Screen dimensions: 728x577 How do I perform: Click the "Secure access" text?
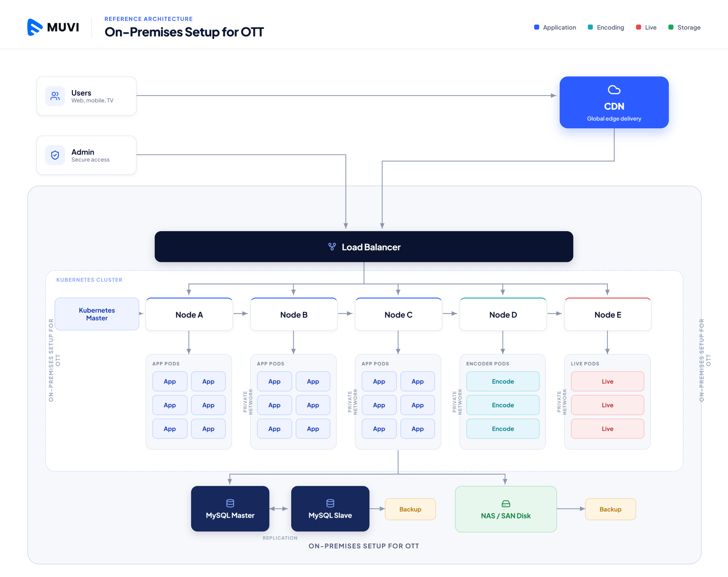pyautogui.click(x=90, y=159)
